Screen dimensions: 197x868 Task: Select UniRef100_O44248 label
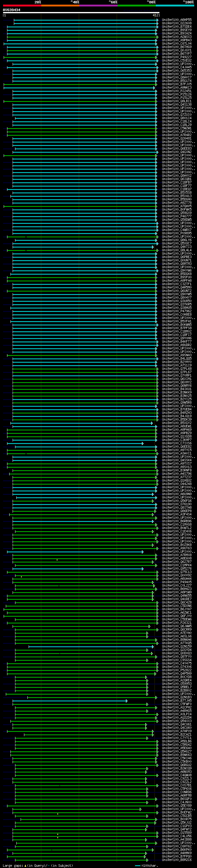click(177, 484)
